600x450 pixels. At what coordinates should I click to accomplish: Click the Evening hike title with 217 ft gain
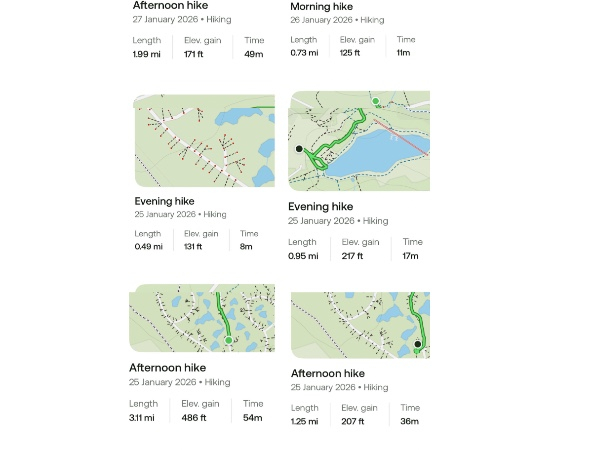321,207
